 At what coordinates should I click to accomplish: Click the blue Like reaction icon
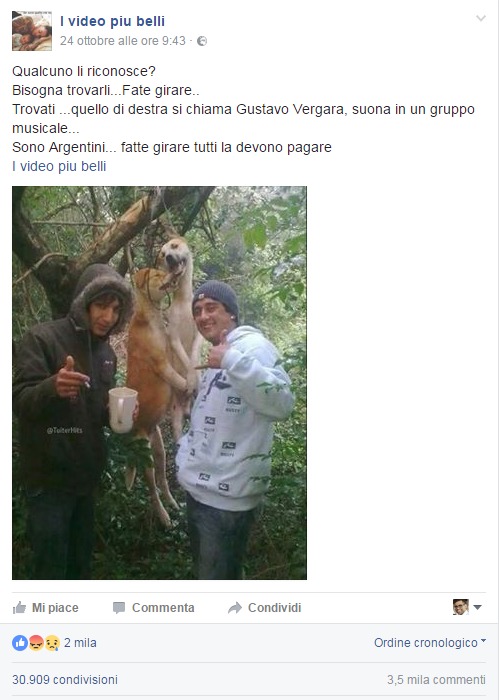20,643
